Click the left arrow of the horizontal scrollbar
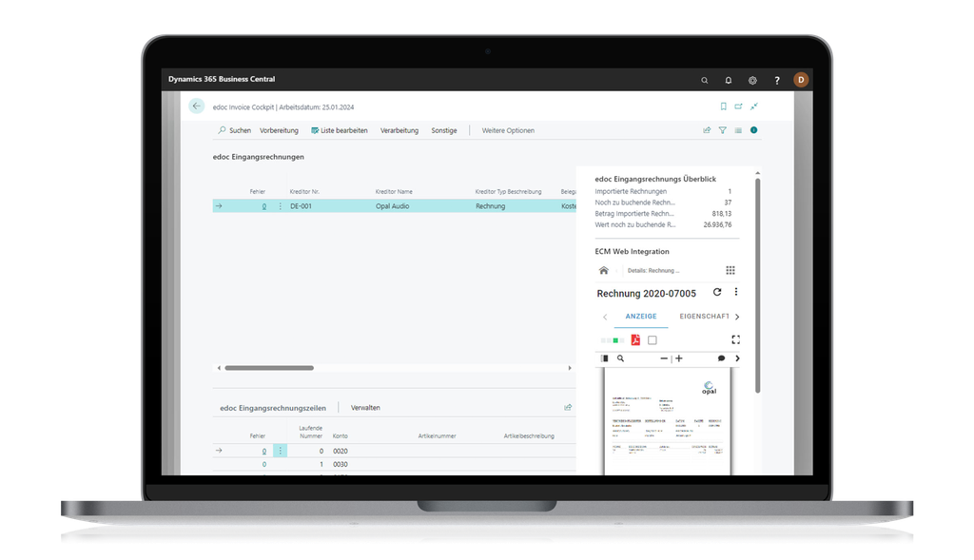 [x=219, y=368]
